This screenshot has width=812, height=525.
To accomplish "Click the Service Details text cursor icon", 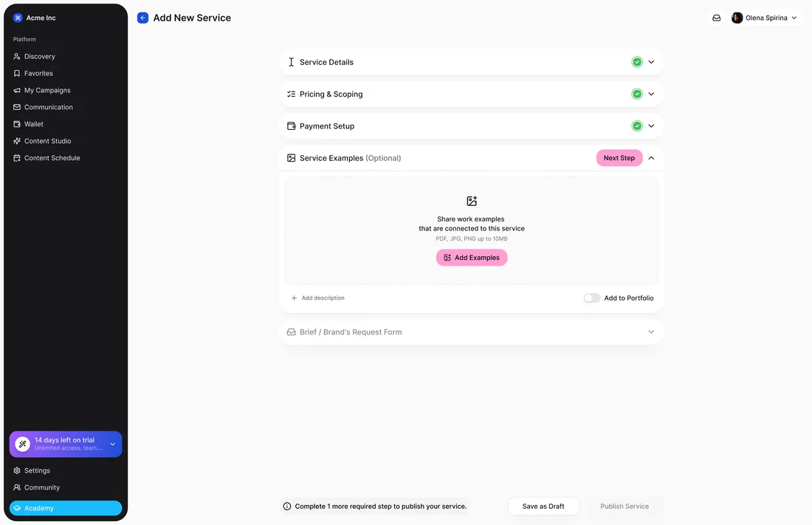I will coord(291,62).
